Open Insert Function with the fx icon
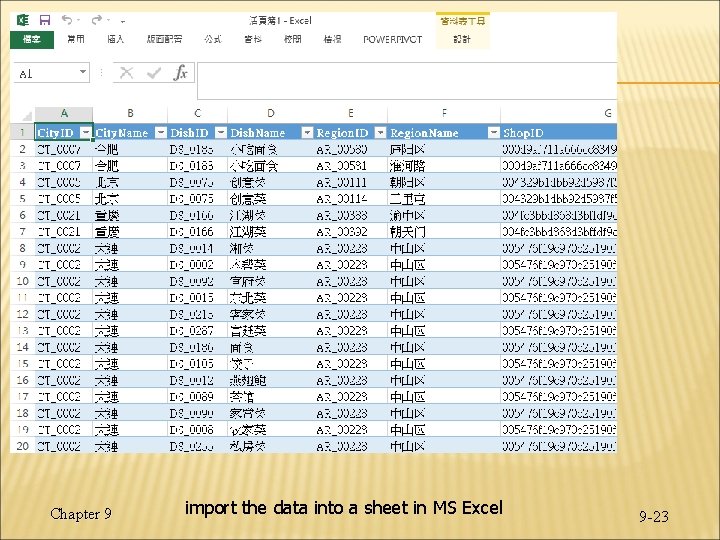Viewport: 720px width, 540px height. [x=180, y=73]
